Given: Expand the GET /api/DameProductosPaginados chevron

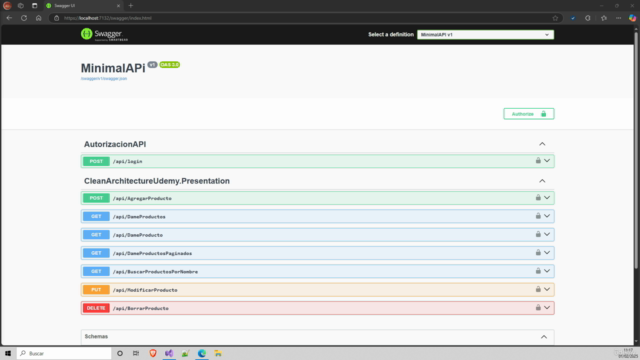Looking at the screenshot, I should coord(547,253).
